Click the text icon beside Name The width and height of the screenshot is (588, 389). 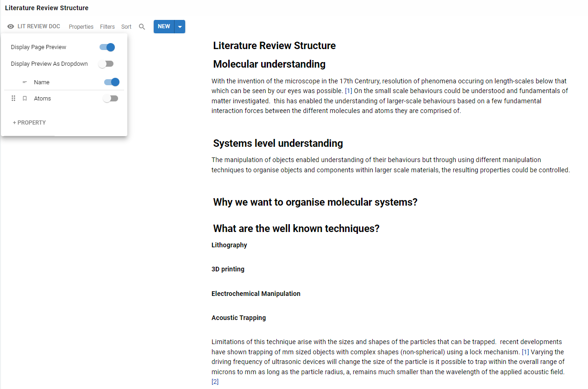coord(25,82)
